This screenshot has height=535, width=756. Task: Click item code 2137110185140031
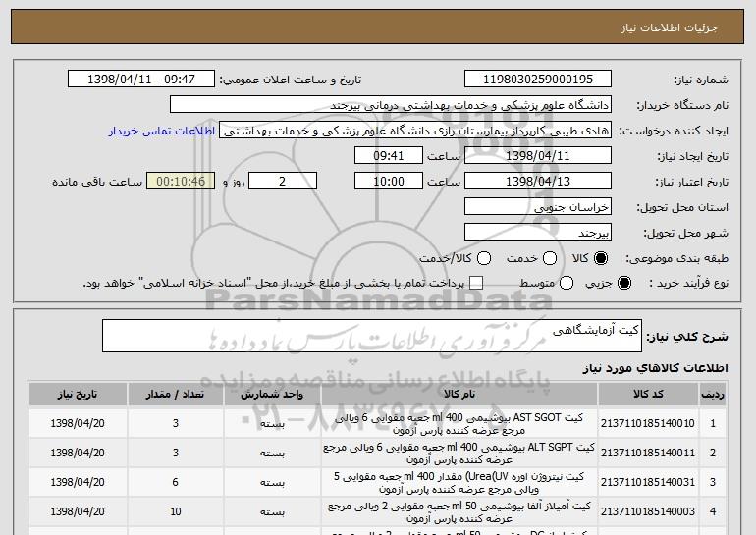tap(648, 482)
